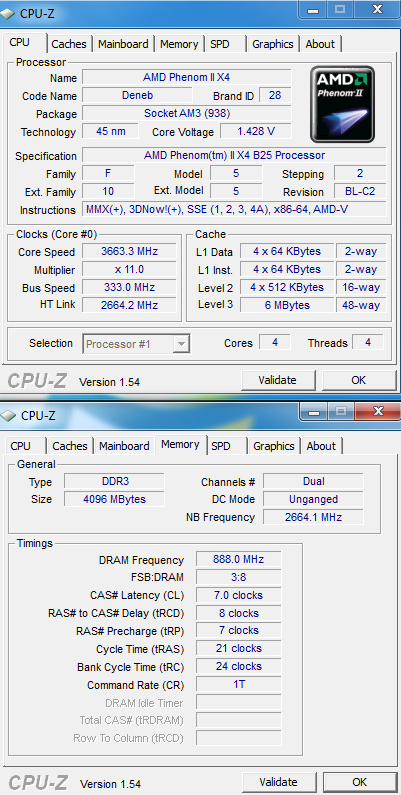The height and width of the screenshot is (795, 401).
Task: Click the FSB:DRAM ratio '3:8'
Action: (x=238, y=577)
